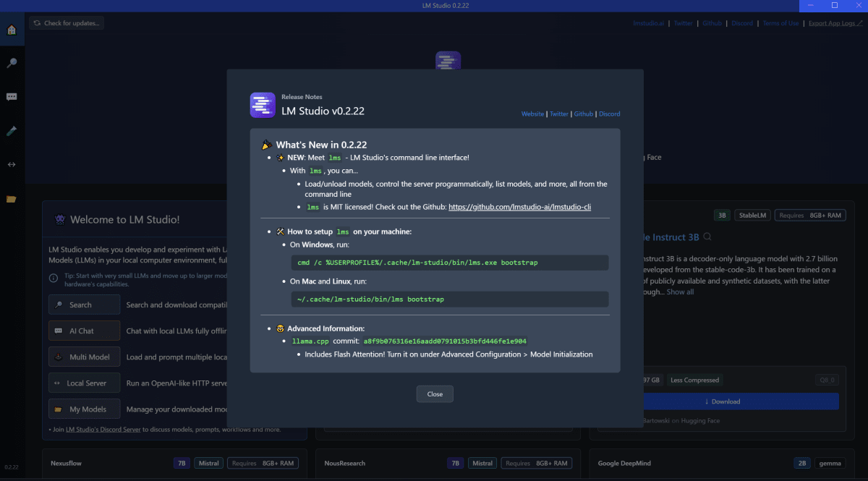The height and width of the screenshot is (481, 868).
Task: Open the Playground pencil sidebar icon
Action: [x=12, y=131]
